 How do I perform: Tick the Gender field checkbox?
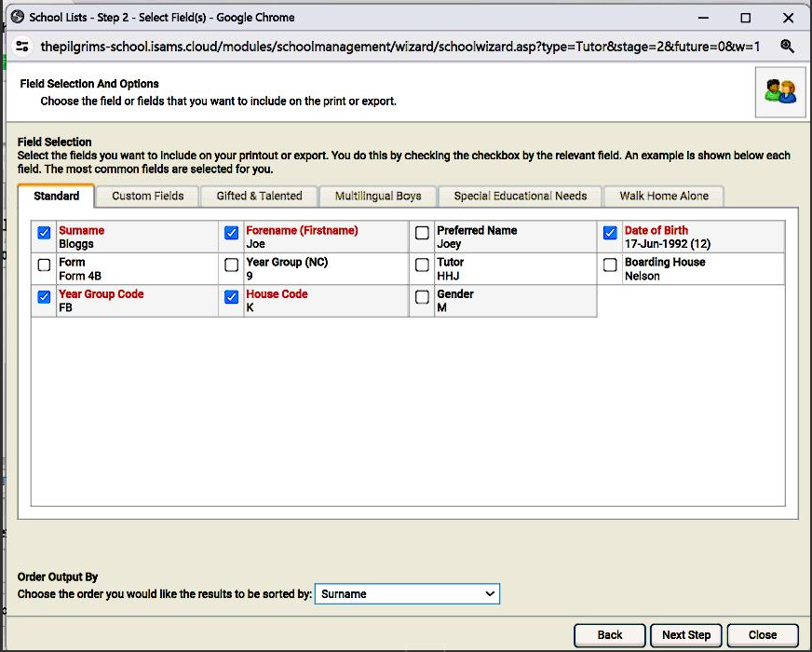point(422,297)
